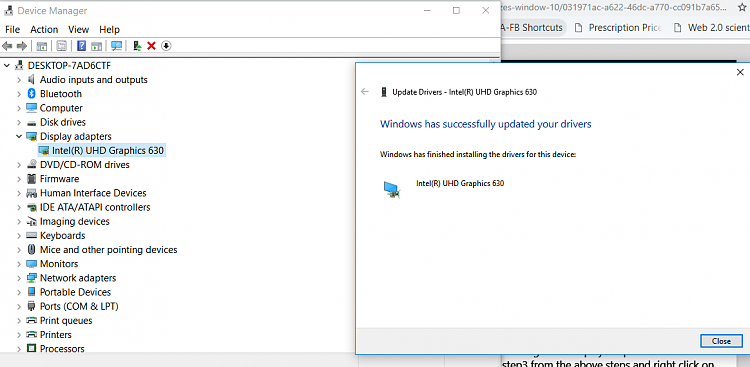Image resolution: width=750 pixels, height=367 pixels.
Task: Open the Help menu
Action: coord(109,30)
